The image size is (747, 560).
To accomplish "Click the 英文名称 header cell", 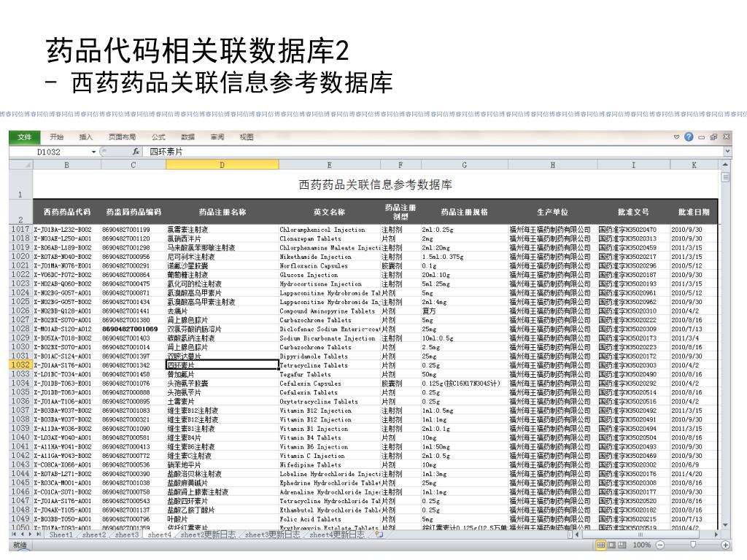I will click(x=329, y=212).
